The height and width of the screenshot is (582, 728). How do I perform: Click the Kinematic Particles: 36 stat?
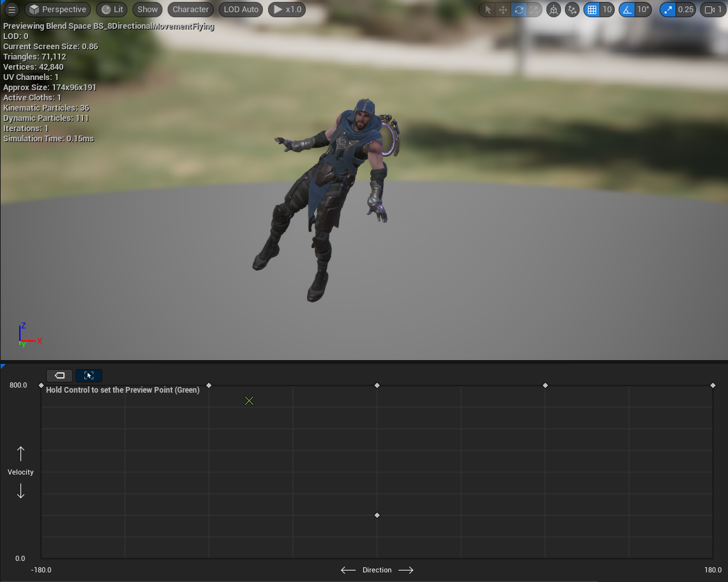[47, 107]
